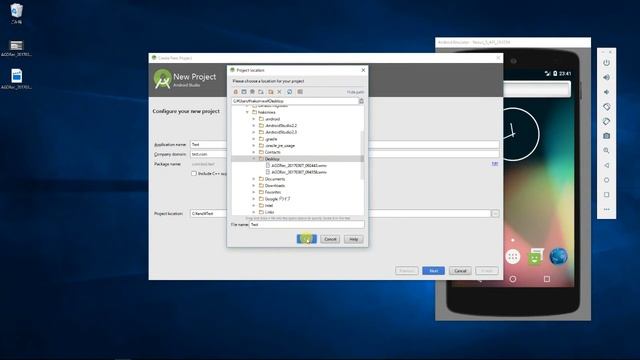This screenshot has height=360, width=640.
Task: Collapse the Desktop folder arrow
Action: pos(253,159)
